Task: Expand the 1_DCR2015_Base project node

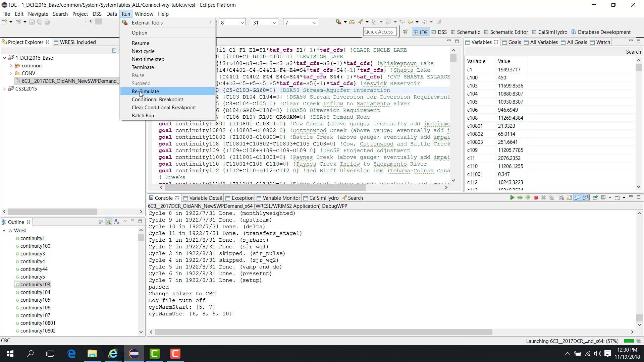Action: [x=4, y=58]
